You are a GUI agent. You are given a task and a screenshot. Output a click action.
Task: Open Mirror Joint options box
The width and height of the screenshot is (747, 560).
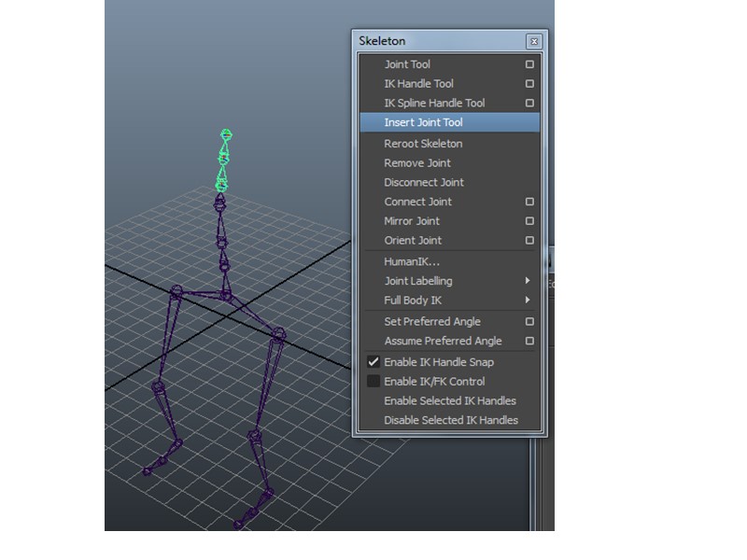pos(529,221)
